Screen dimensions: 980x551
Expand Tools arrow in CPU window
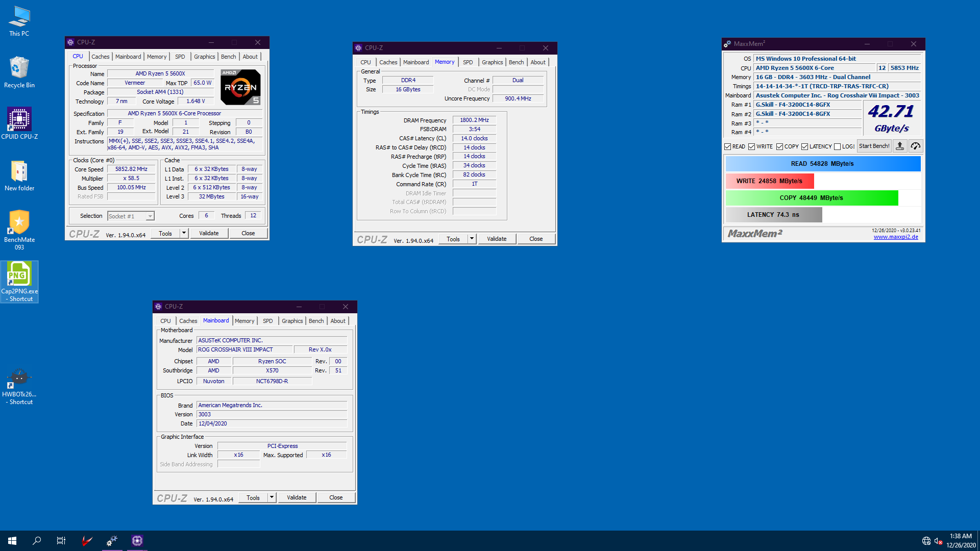(184, 233)
